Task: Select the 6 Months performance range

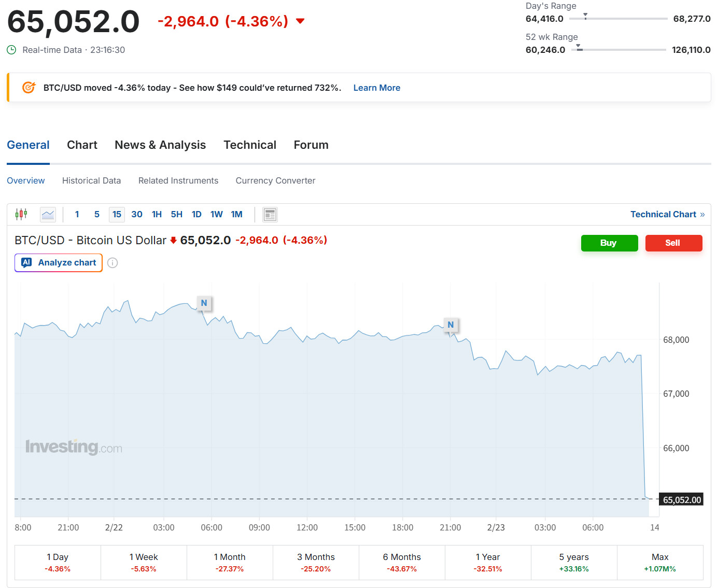Action: (x=402, y=563)
